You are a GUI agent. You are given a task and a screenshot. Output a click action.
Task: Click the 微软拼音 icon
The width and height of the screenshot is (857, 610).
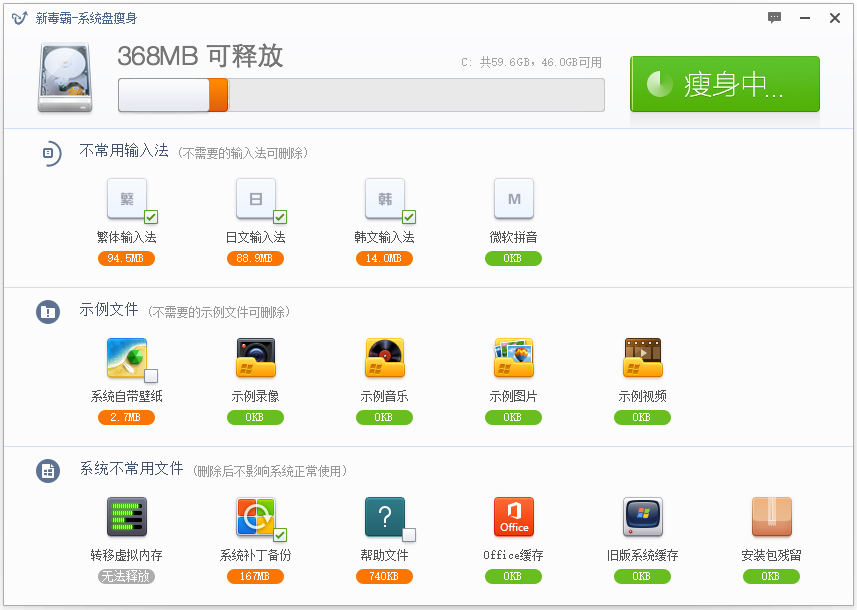[x=514, y=198]
